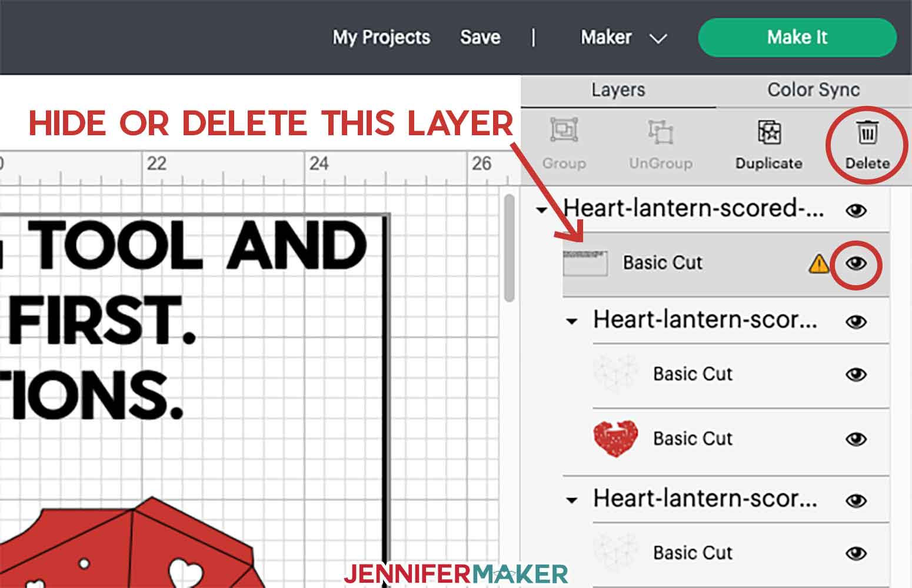
Task: Click the UnGroup icon
Action: [x=660, y=132]
